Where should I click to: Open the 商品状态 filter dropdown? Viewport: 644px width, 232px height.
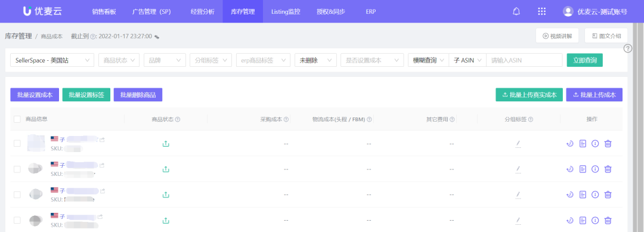tap(119, 60)
